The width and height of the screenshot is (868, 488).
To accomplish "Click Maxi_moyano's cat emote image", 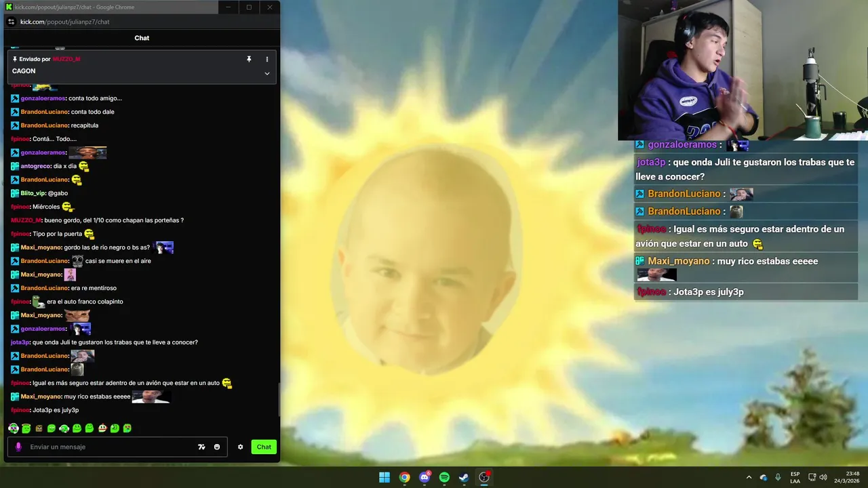I will point(77,315).
